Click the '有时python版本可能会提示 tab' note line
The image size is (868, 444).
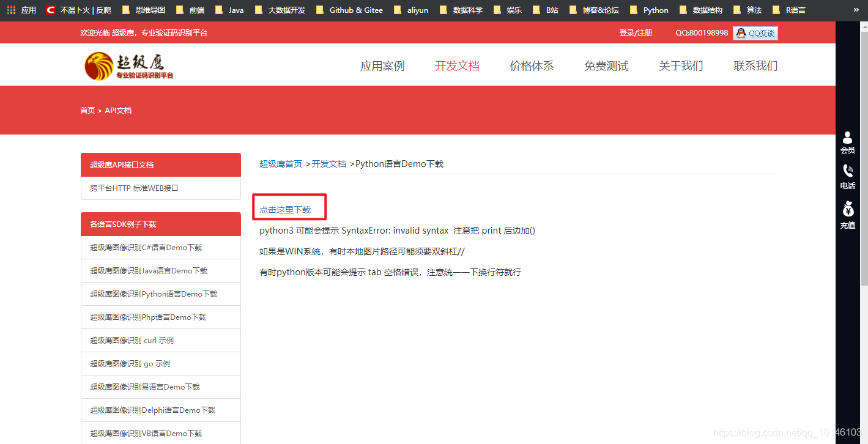[390, 272]
